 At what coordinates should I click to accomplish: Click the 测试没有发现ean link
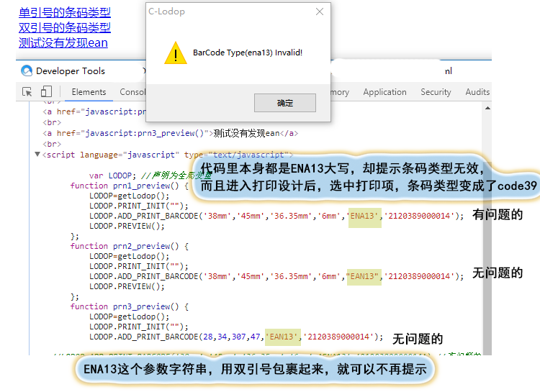point(63,42)
